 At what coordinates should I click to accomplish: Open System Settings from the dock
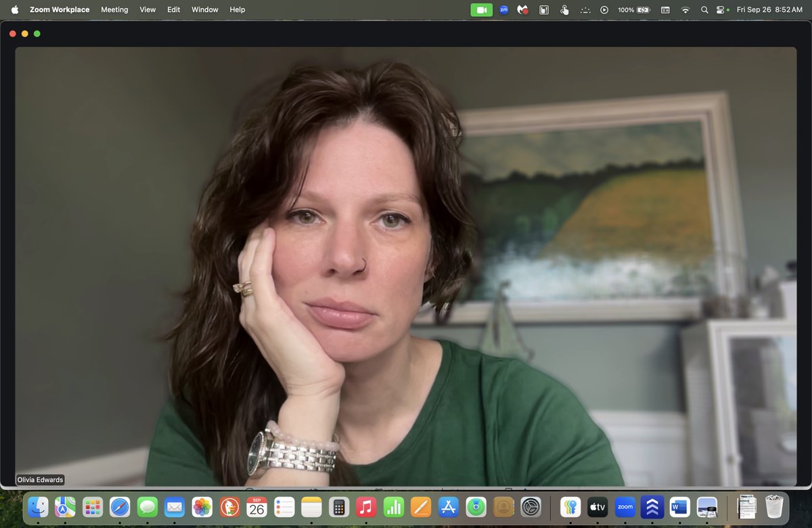[531, 506]
